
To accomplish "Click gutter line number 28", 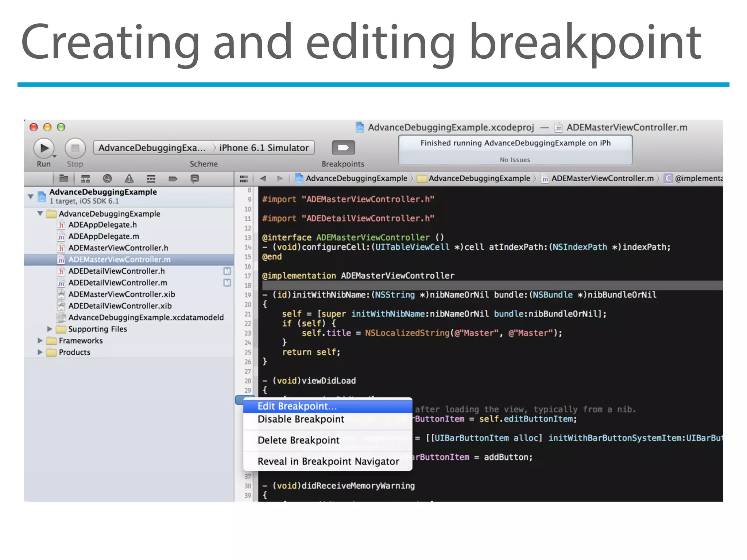I will [x=248, y=381].
